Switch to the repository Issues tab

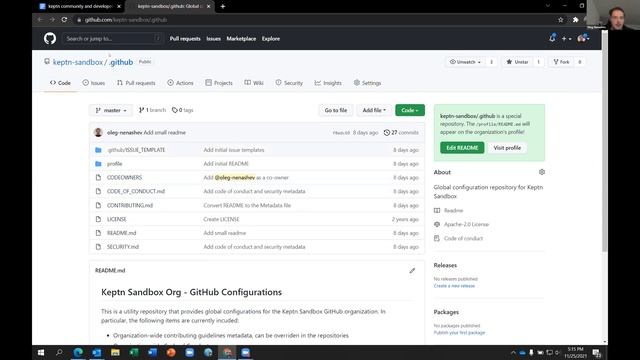click(93, 83)
